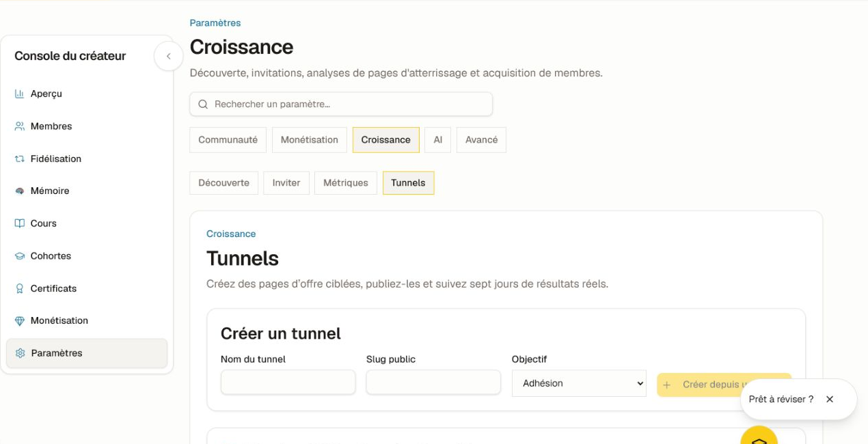The width and height of the screenshot is (868, 444).
Task: Click the Fidélisation loop arrows icon
Action: click(19, 158)
